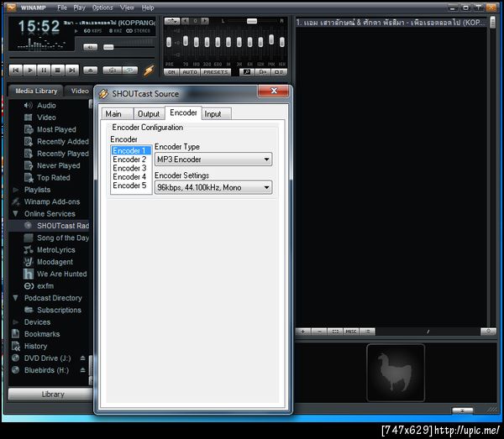Open History in the library tree

click(x=35, y=346)
